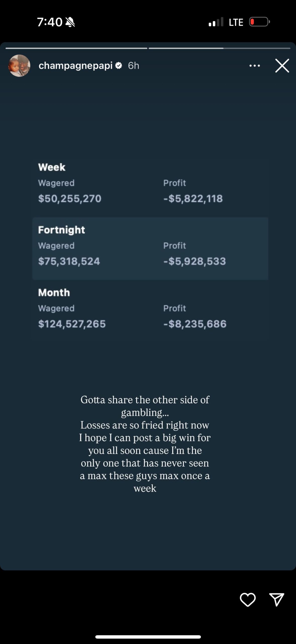
Task: Tap the paper plane share icon
Action: pyautogui.click(x=276, y=599)
